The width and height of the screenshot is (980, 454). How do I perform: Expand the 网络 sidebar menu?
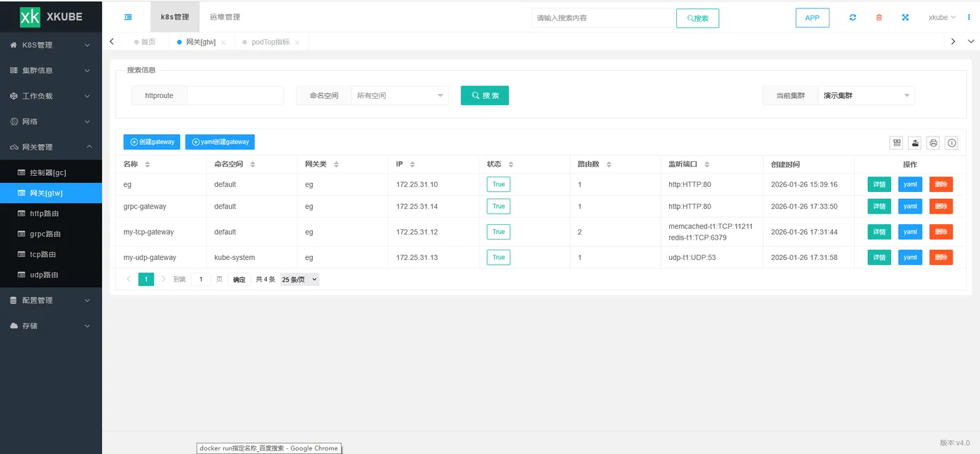point(51,121)
